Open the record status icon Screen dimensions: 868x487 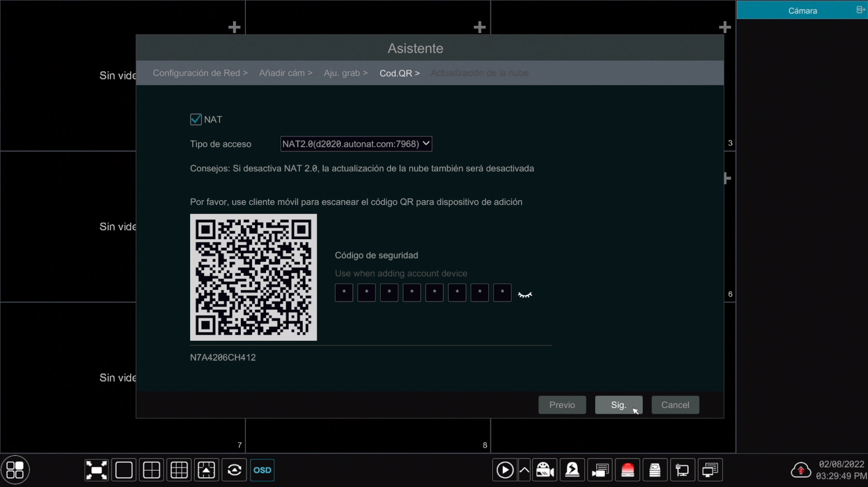(x=600, y=470)
